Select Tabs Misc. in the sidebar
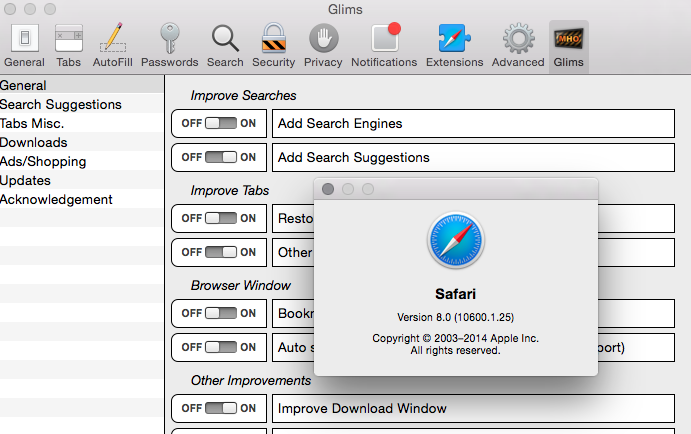 coord(82,123)
